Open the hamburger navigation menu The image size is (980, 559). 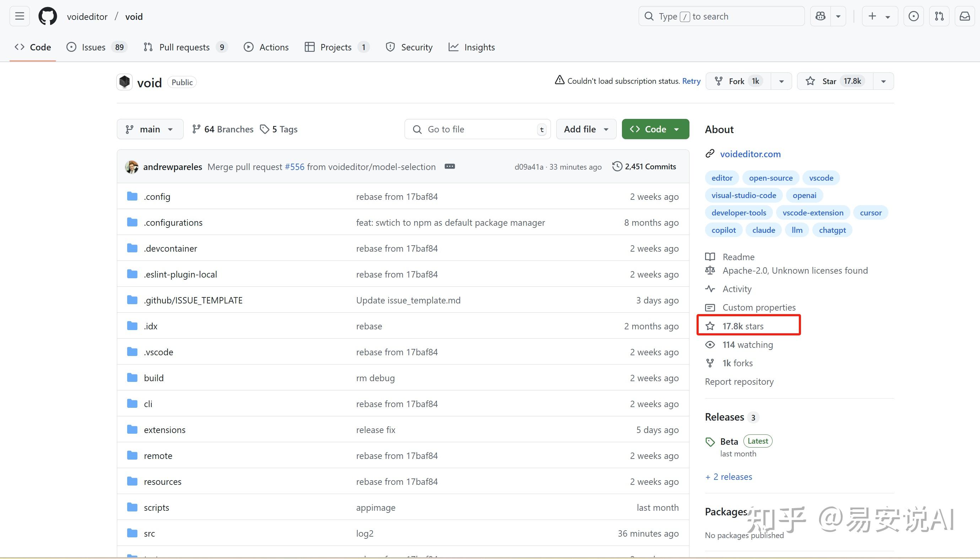(x=20, y=16)
